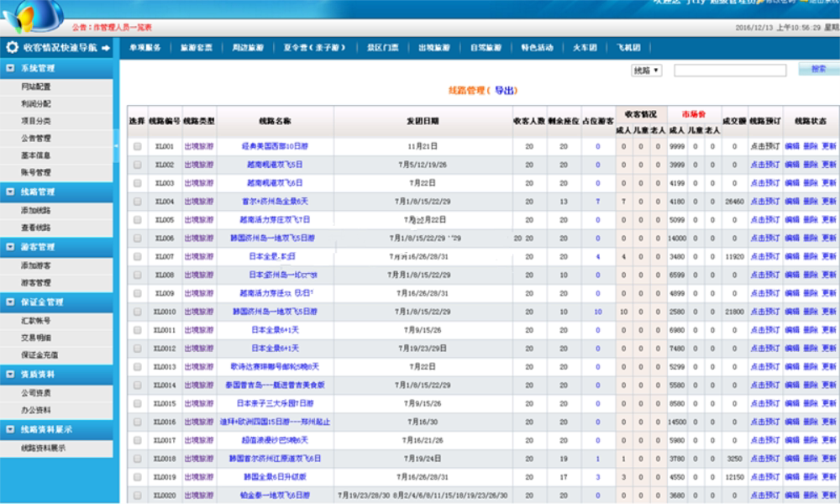Open 查看线路 in the sidebar
840x504 pixels.
[x=36, y=228]
